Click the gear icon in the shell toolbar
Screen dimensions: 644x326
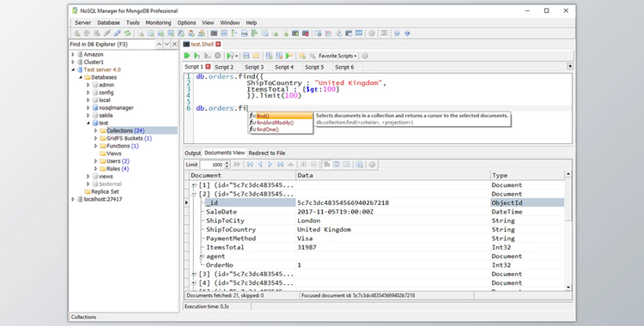365,56
